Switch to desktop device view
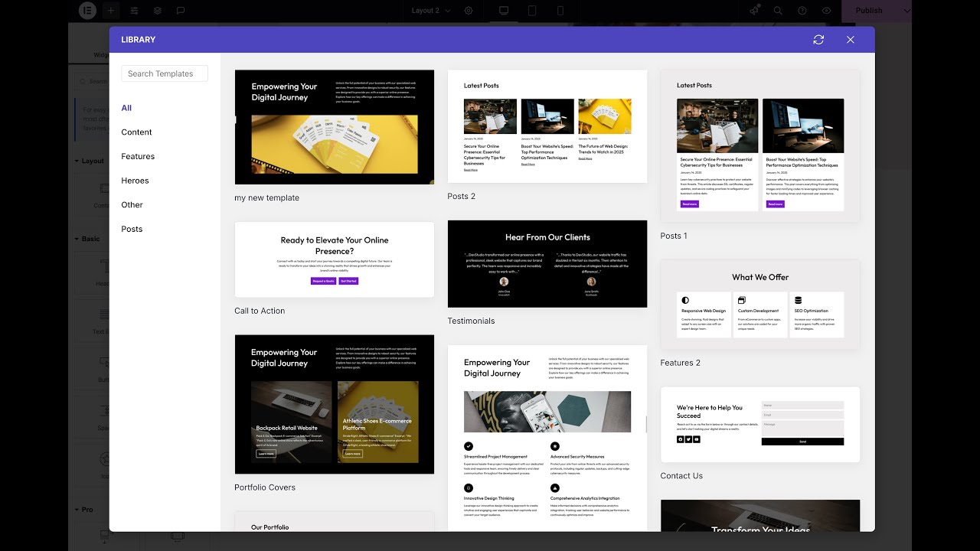This screenshot has height=551, width=980. click(x=504, y=11)
